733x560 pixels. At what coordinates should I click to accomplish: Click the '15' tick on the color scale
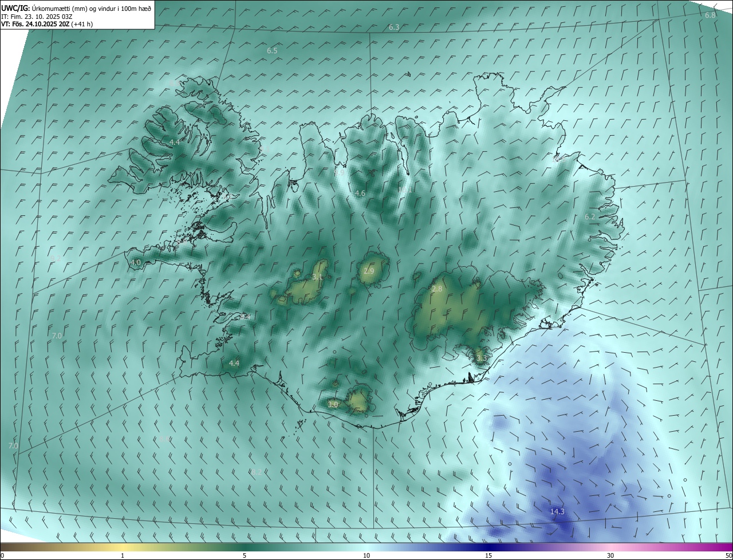coord(488,555)
